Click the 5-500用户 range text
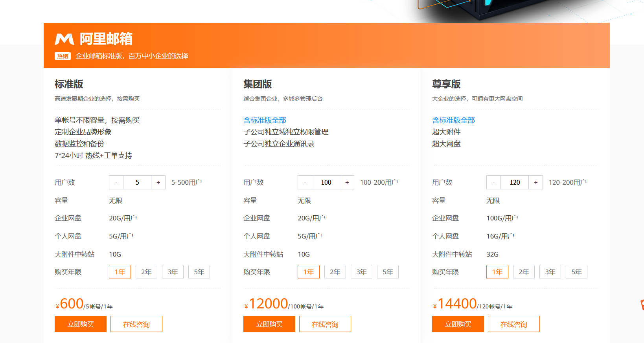The height and width of the screenshot is (343, 644). [186, 182]
